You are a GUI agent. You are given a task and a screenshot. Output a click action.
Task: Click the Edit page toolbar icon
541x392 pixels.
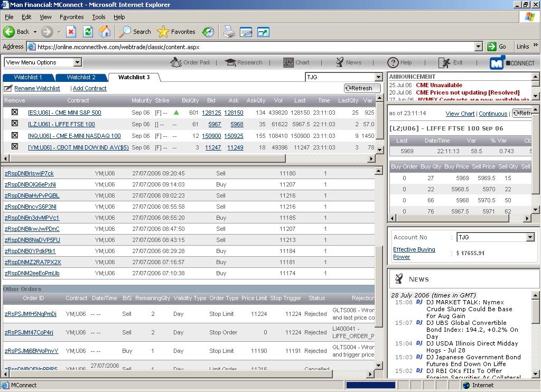[246, 32]
